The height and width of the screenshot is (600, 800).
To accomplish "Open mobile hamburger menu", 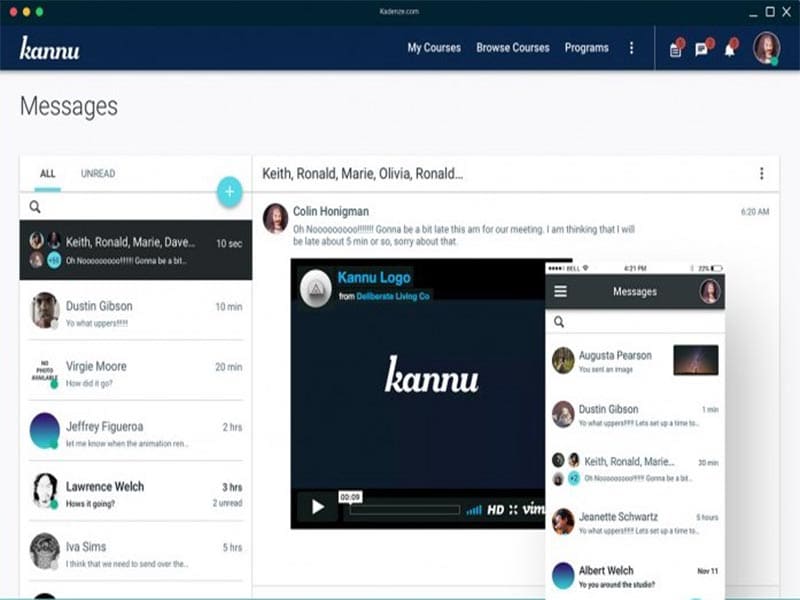I will point(561,291).
